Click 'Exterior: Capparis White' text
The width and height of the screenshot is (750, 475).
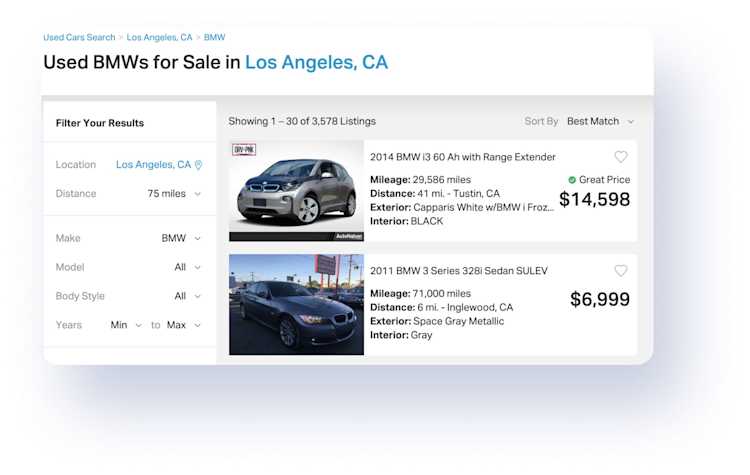[462, 207]
